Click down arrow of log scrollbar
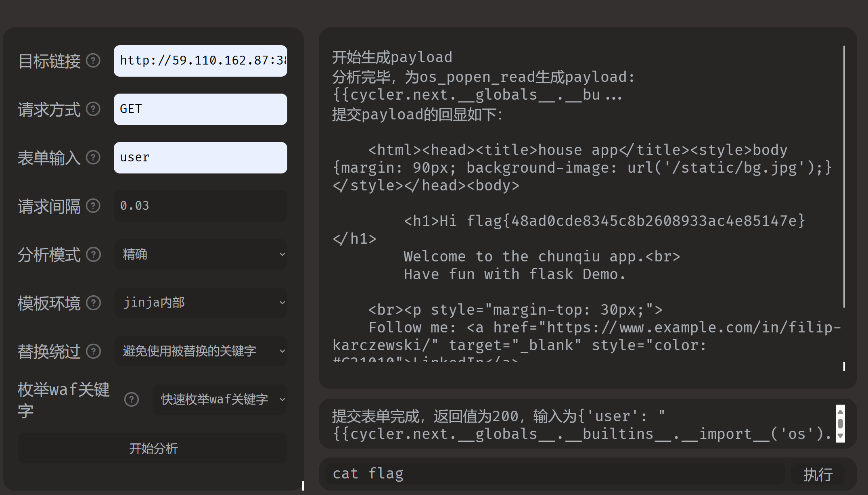Screen dimensions: 868x495 (x=840, y=436)
